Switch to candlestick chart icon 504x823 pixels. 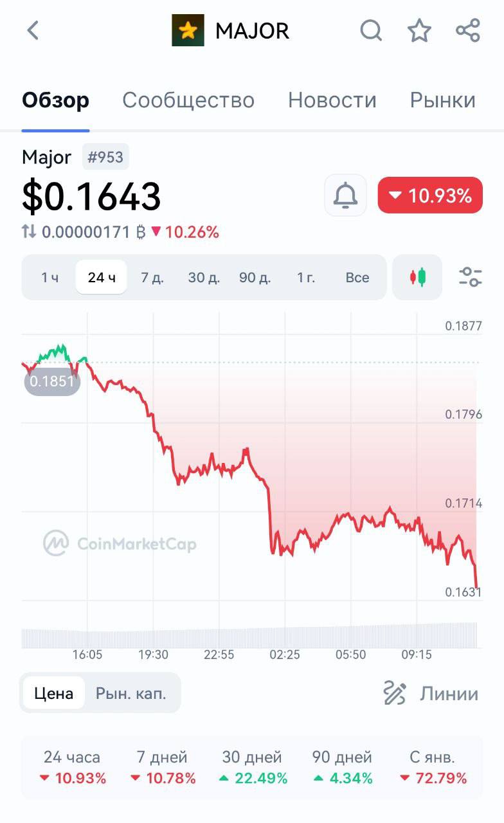[417, 277]
